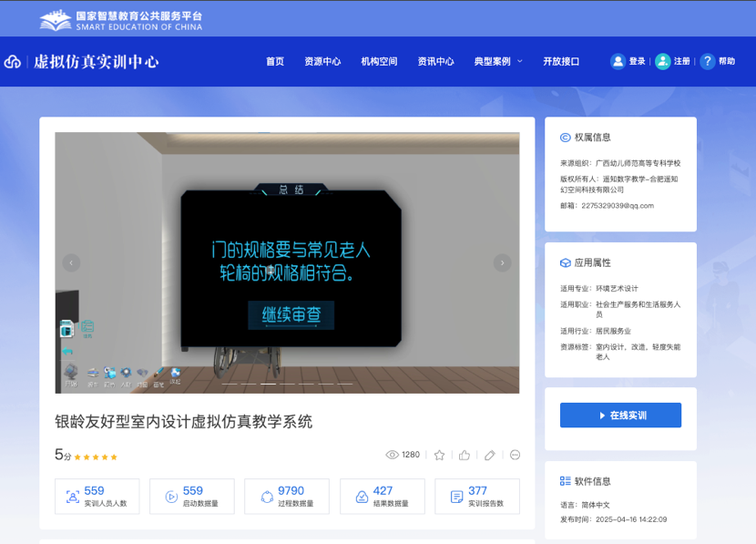
Task: Click 继续审查 in the preview image
Action: (x=291, y=315)
